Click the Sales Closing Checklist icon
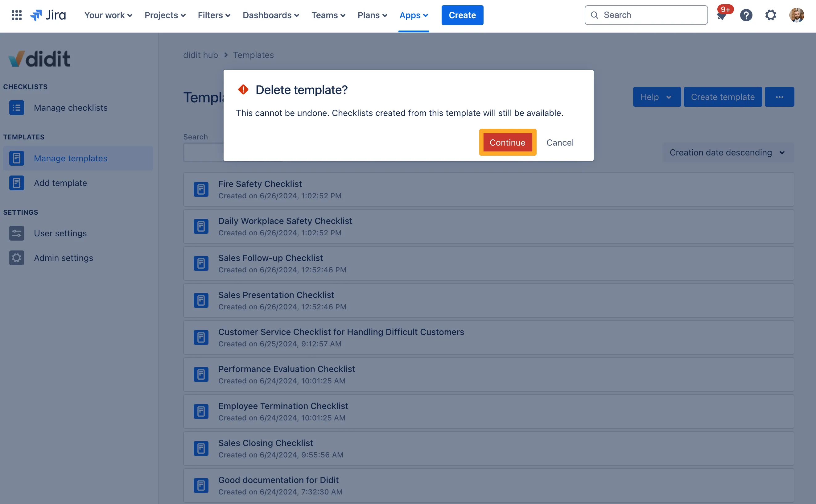Image resolution: width=816 pixels, height=504 pixels. (201, 448)
